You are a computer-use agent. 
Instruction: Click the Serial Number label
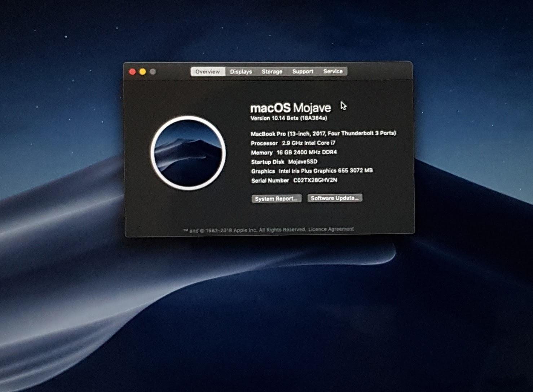pos(270,181)
